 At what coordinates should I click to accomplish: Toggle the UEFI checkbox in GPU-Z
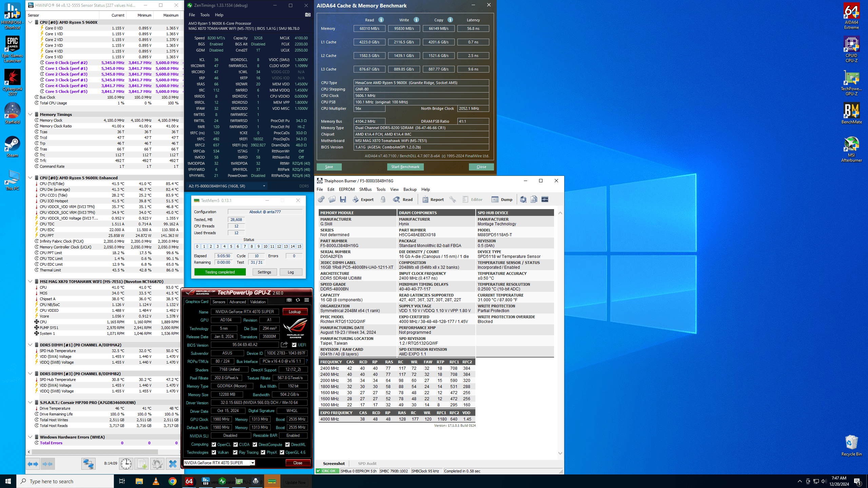(294, 345)
